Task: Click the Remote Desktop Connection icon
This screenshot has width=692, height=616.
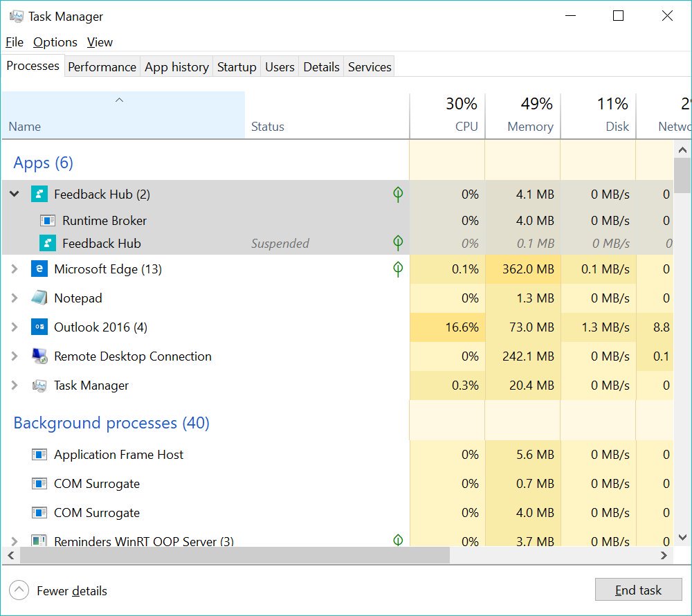Action: point(39,356)
